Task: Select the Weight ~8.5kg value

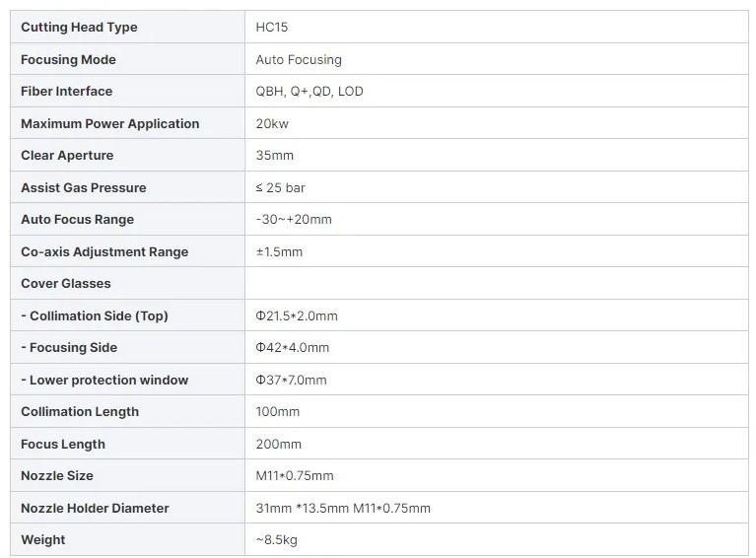Action: [276, 539]
